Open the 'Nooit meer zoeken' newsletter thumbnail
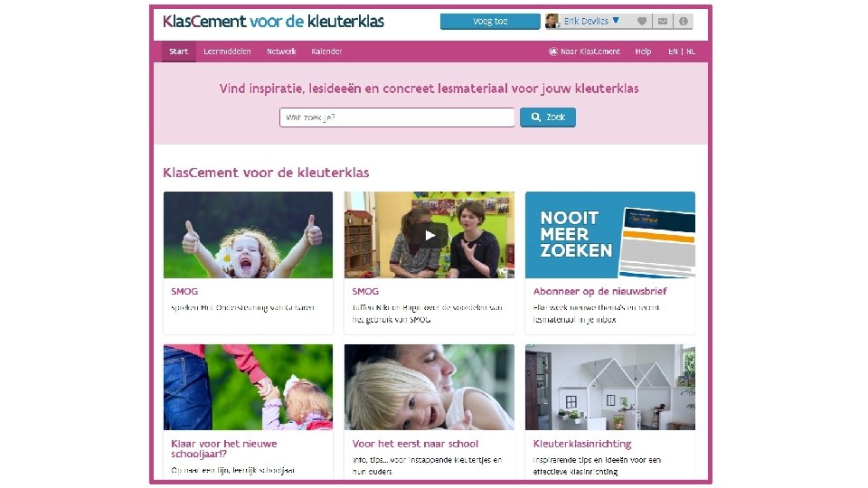Image resolution: width=868 pixels, height=488 pixels. tap(610, 235)
